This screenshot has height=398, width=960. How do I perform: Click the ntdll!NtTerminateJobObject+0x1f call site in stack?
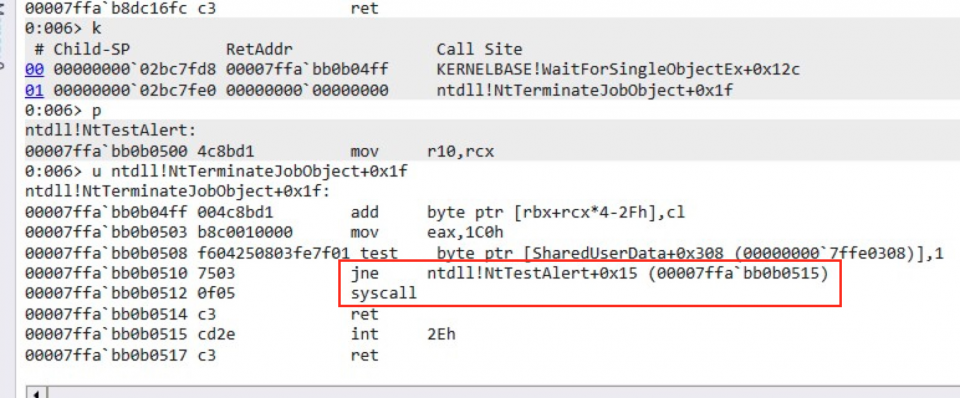585,91
